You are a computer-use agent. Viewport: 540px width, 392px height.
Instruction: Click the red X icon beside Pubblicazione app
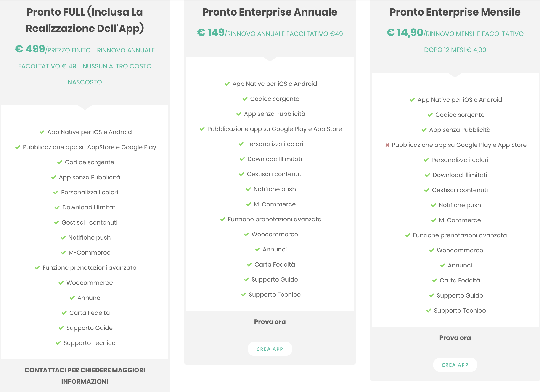click(387, 145)
